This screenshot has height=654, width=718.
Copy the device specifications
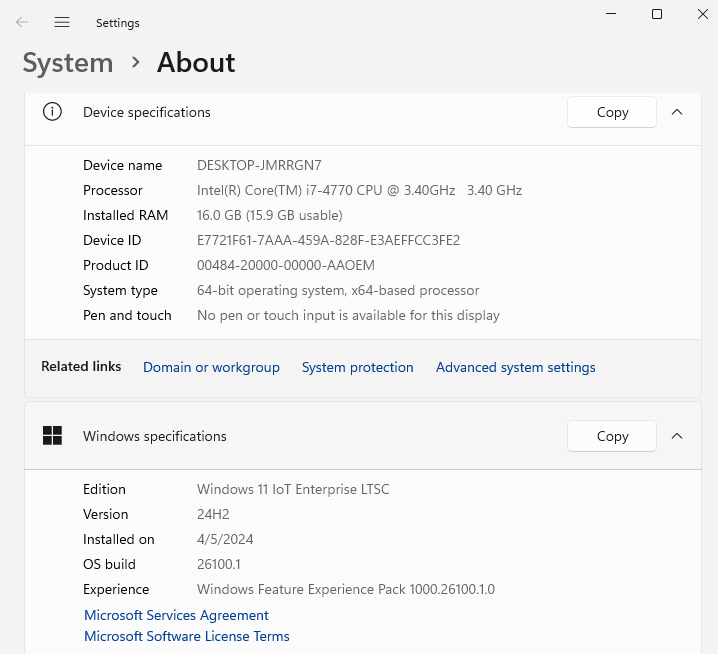(x=612, y=112)
